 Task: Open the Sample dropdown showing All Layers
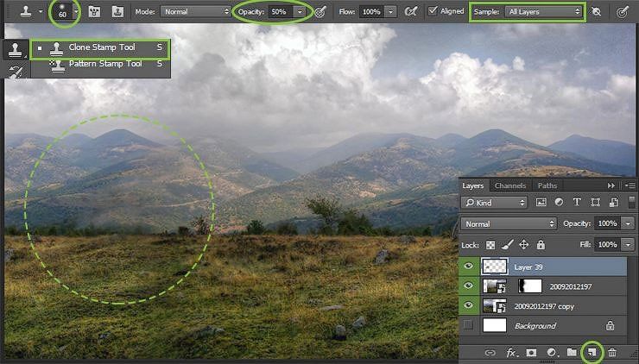point(544,12)
